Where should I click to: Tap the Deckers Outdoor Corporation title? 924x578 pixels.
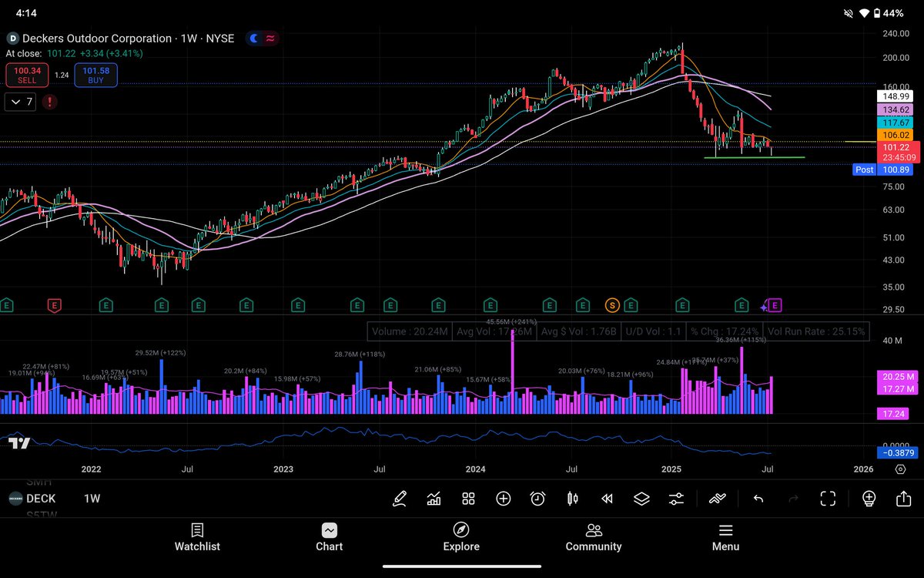97,39
